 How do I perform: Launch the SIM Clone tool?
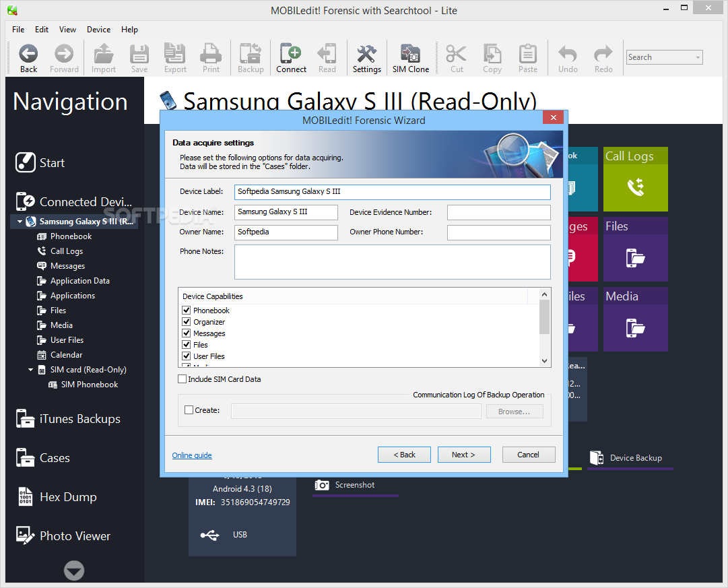pyautogui.click(x=410, y=58)
